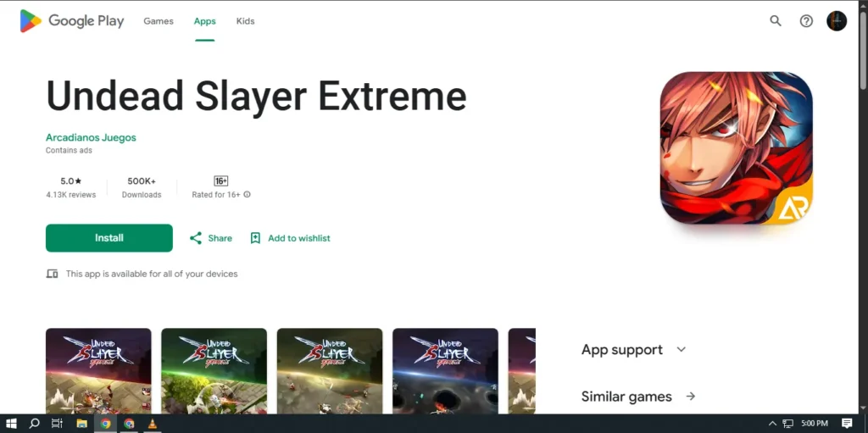Open VLC media player from the taskbar

point(153,424)
